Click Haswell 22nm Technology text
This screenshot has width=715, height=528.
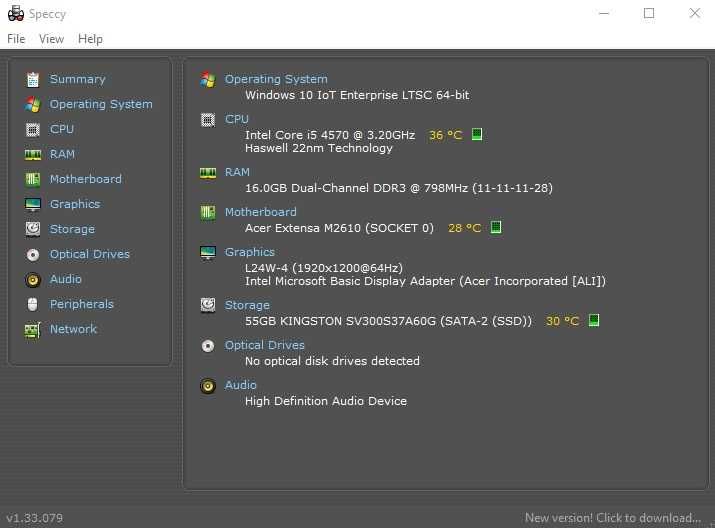coord(319,148)
